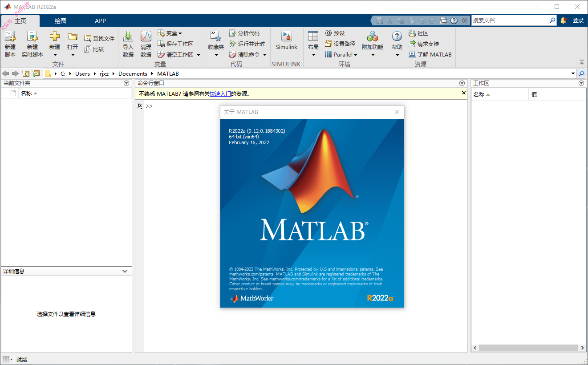The width and height of the screenshot is (588, 365).
Task: Click the Back arrow in address bar
Action: tap(6, 73)
